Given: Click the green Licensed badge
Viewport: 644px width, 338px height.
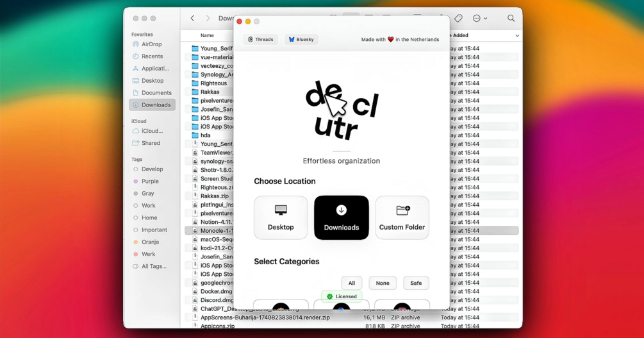Looking at the screenshot, I should 342,296.
